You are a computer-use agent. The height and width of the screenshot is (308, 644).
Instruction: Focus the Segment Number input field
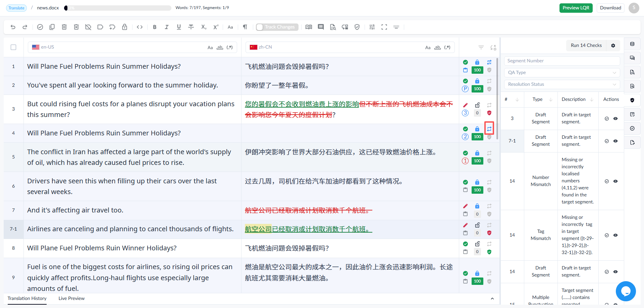click(x=562, y=61)
